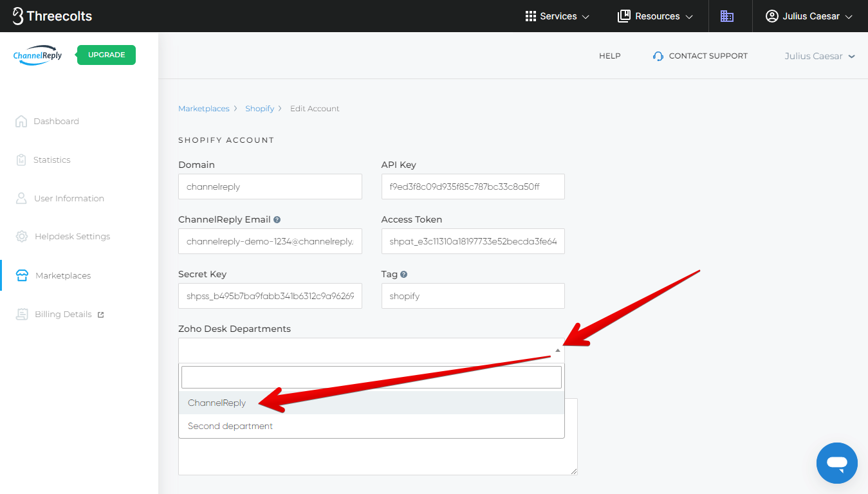Open the organization building icon
Screen dimensions: 868x494
pyautogui.click(x=727, y=16)
